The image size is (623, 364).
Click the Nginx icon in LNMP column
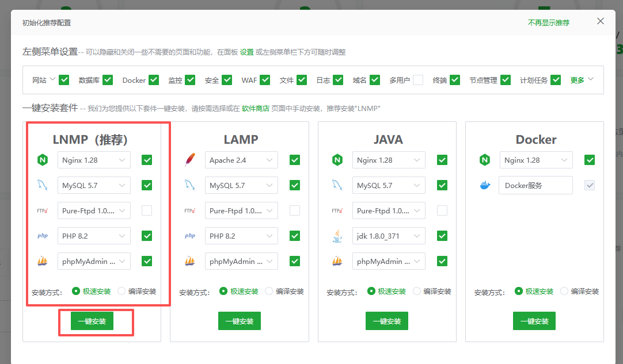(42, 160)
